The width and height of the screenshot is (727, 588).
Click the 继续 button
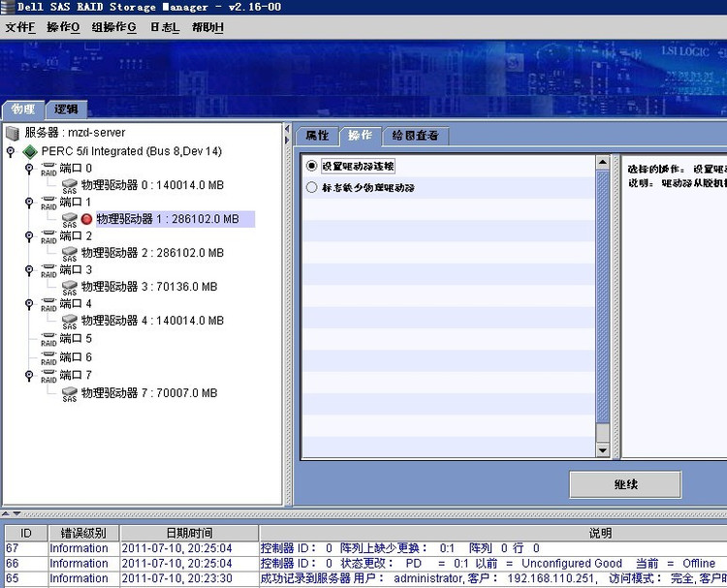(625, 484)
